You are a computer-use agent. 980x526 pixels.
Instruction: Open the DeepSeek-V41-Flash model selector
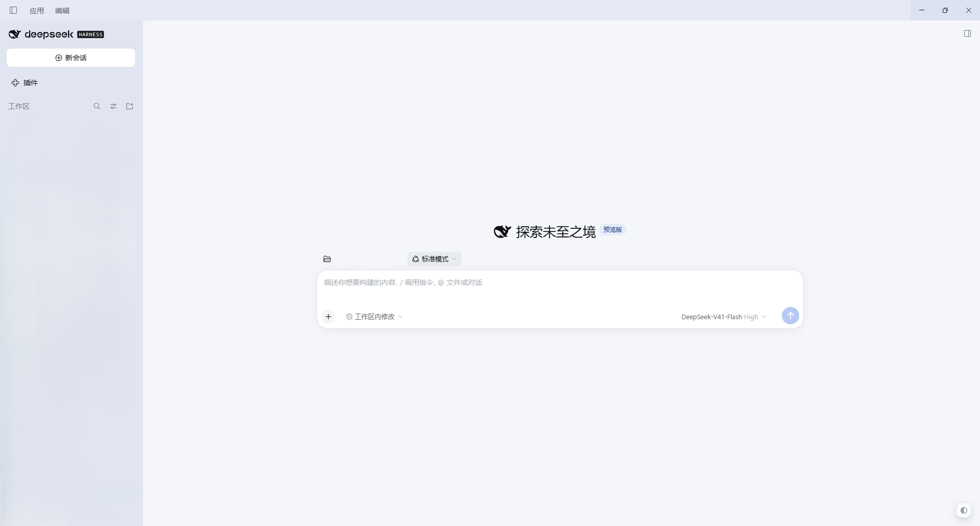(724, 317)
